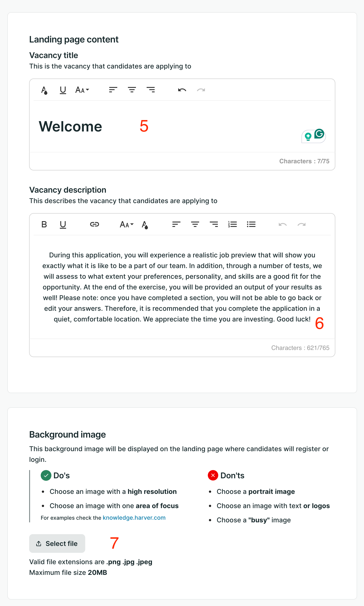
Task: Insert a numbered list in description
Action: click(232, 224)
